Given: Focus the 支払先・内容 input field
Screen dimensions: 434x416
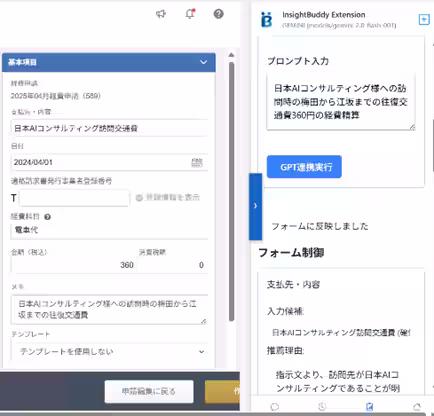Looking at the screenshot, I should pos(110,128).
